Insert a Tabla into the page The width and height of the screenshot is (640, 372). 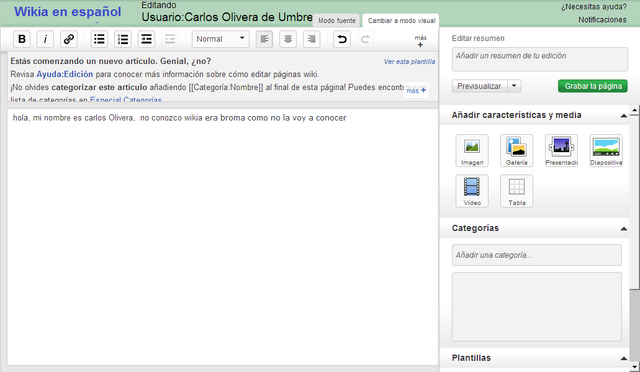tap(517, 191)
